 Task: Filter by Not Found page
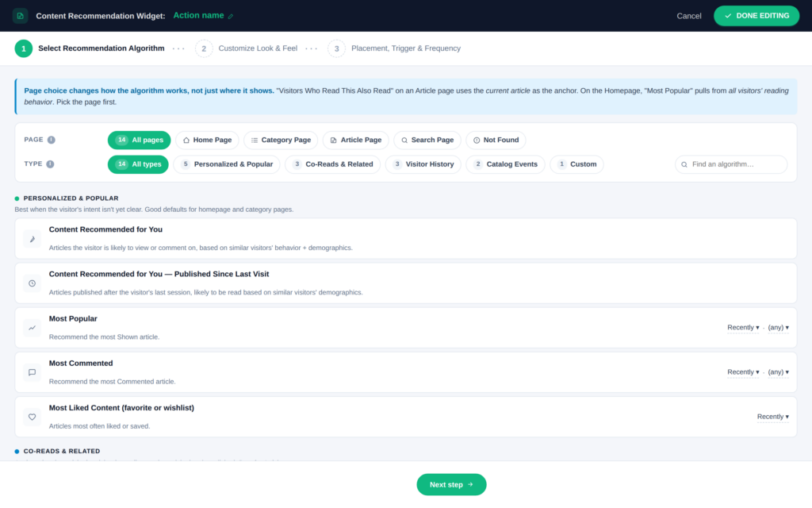pos(496,140)
